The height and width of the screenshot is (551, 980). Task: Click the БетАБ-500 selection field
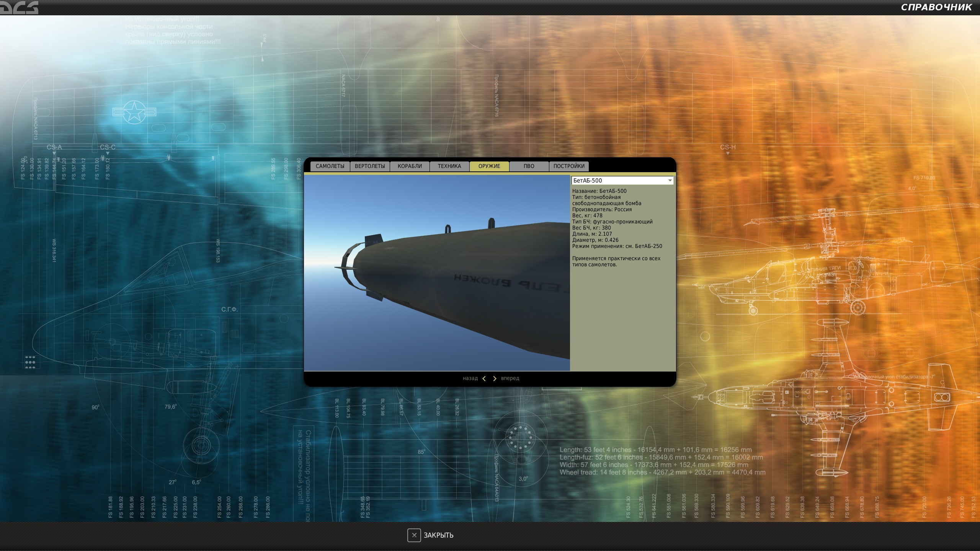[x=622, y=181]
